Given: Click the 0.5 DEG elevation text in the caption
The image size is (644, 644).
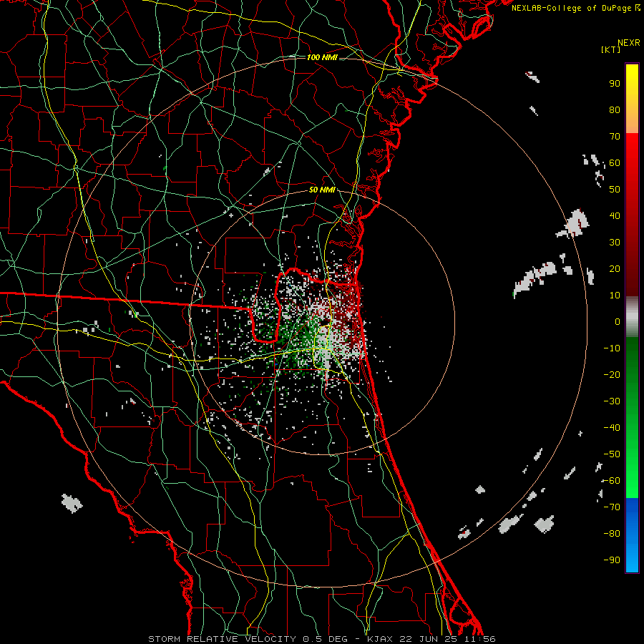Looking at the screenshot, I should point(326,639).
